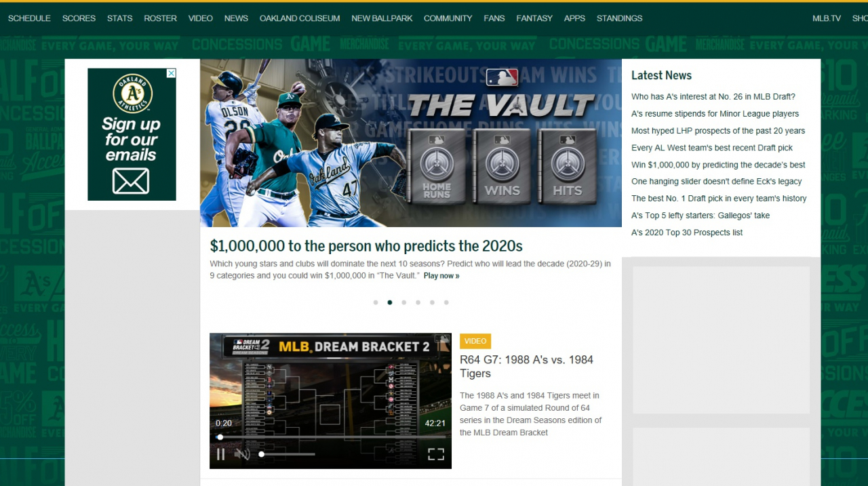Open A's 2020 Top 30 Prospects list
The height and width of the screenshot is (486, 868).
click(687, 232)
